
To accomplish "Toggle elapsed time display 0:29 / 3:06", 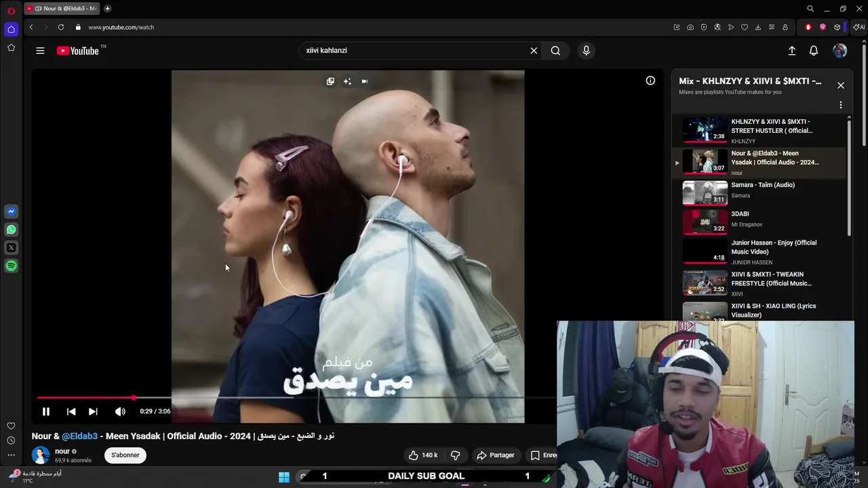I will [155, 411].
